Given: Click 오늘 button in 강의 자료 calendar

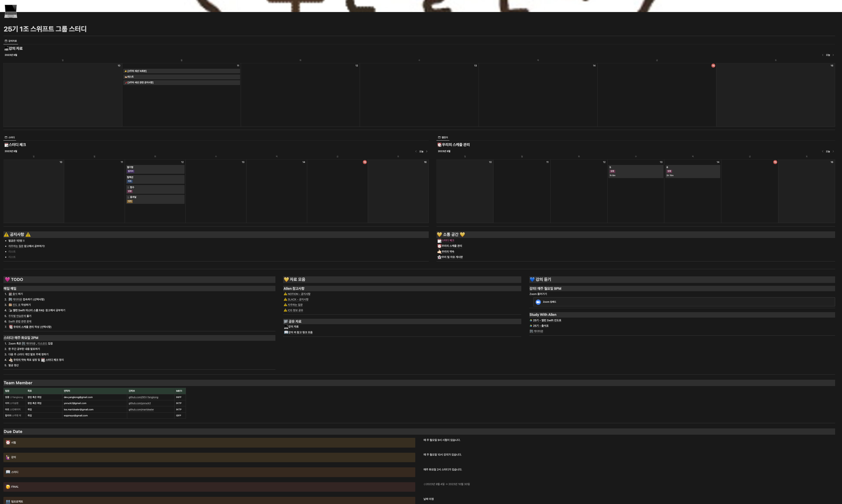Looking at the screenshot, I should coord(828,55).
